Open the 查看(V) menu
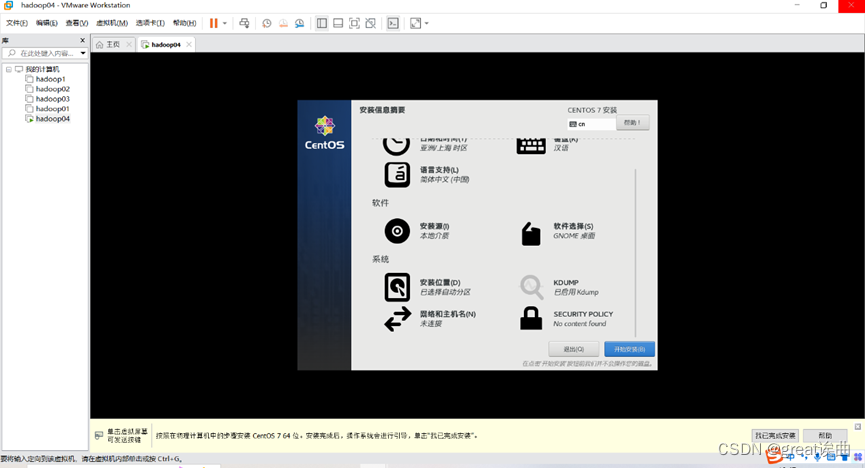Image resolution: width=865 pixels, height=468 pixels. 77,23
